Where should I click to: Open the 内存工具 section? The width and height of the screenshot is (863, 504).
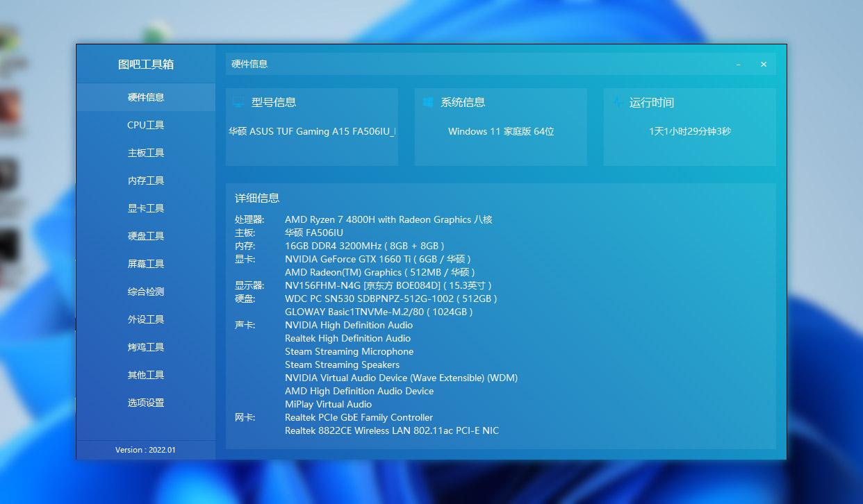[x=146, y=180]
